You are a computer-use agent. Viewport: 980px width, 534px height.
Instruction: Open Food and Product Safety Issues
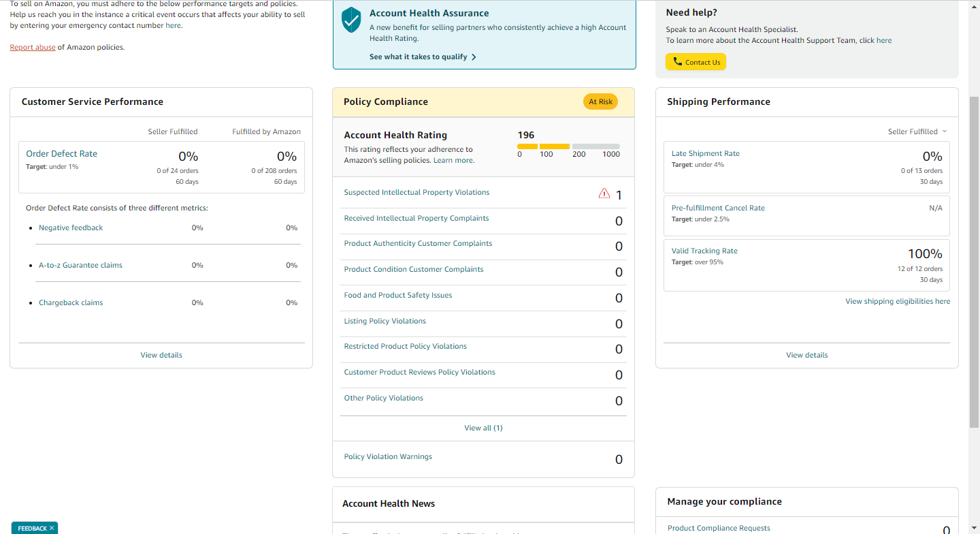[398, 295]
